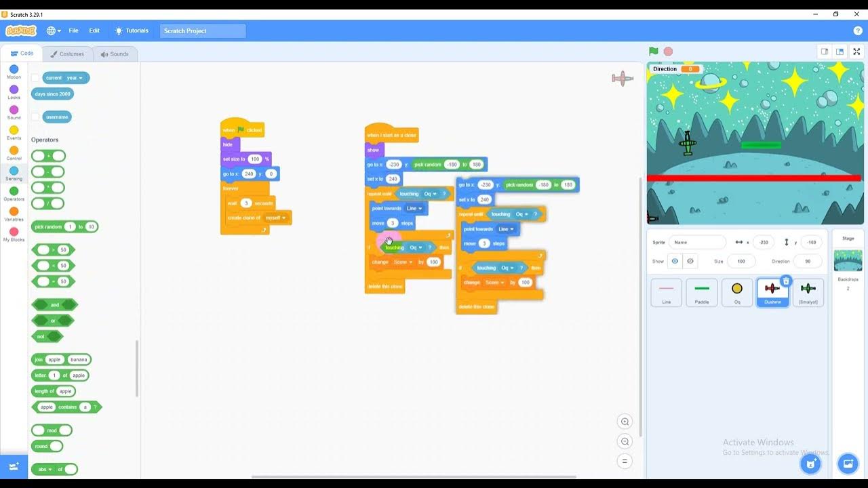Toggle the current year reporter checkbox
The width and height of the screenshot is (868, 488).
35,78
